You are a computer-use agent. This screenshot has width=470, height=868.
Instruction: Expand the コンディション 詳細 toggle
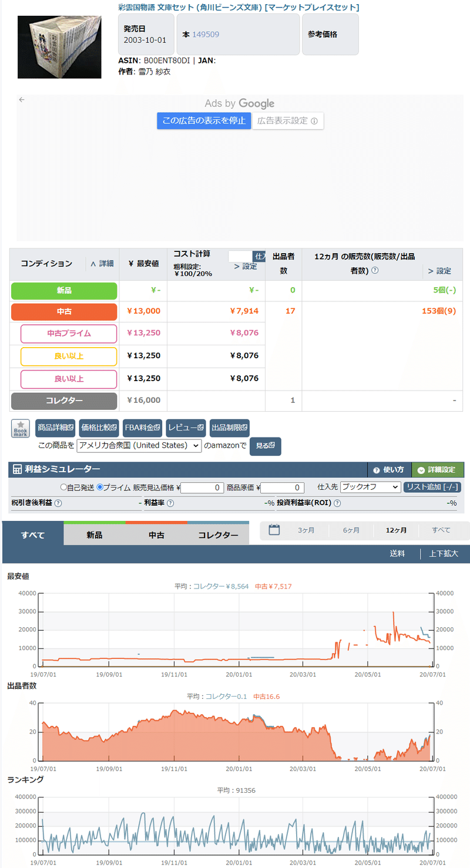(102, 264)
